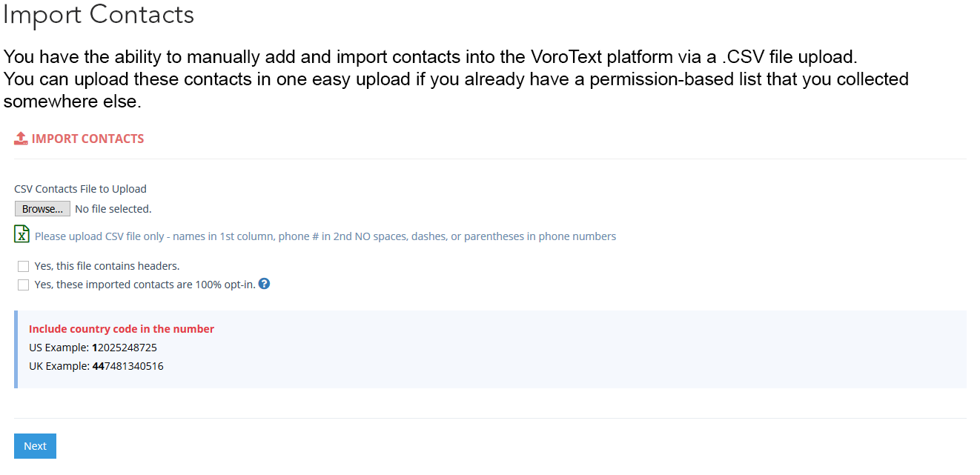
Task: Click 'Yes, these imported contacts are 100% opt-in' label
Action: 145,285
